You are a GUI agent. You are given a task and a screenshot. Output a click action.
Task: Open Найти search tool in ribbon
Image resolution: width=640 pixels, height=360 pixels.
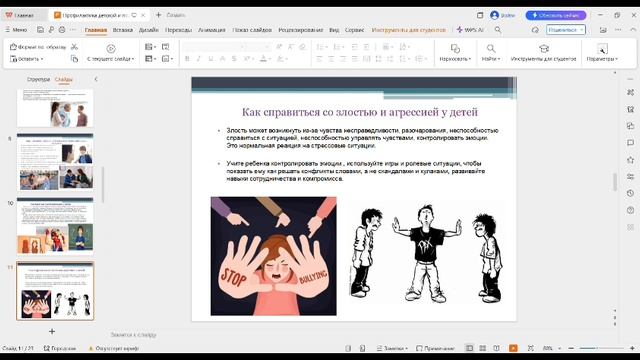point(491,53)
